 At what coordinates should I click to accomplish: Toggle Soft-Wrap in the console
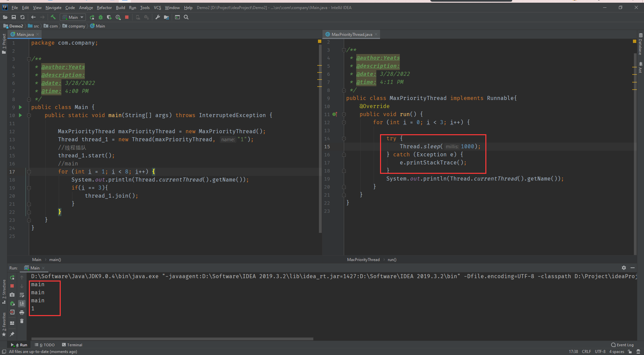coord(22,295)
